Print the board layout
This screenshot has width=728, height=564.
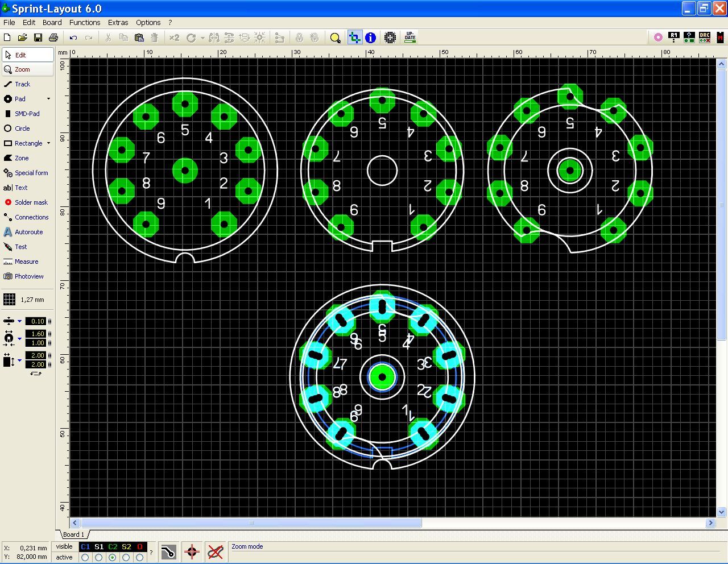coord(53,38)
